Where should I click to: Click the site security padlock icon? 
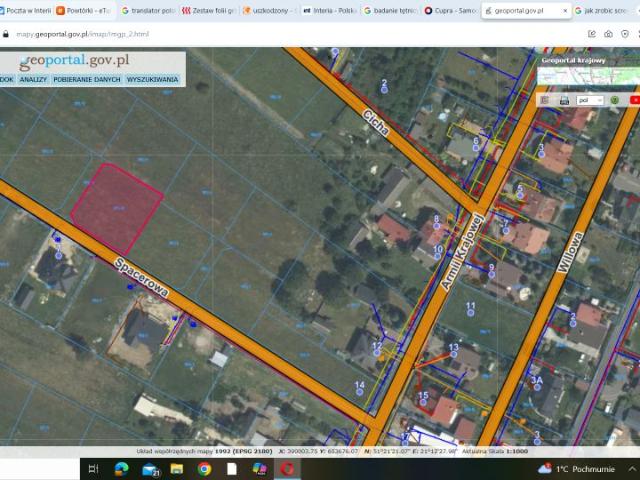[x=6, y=34]
